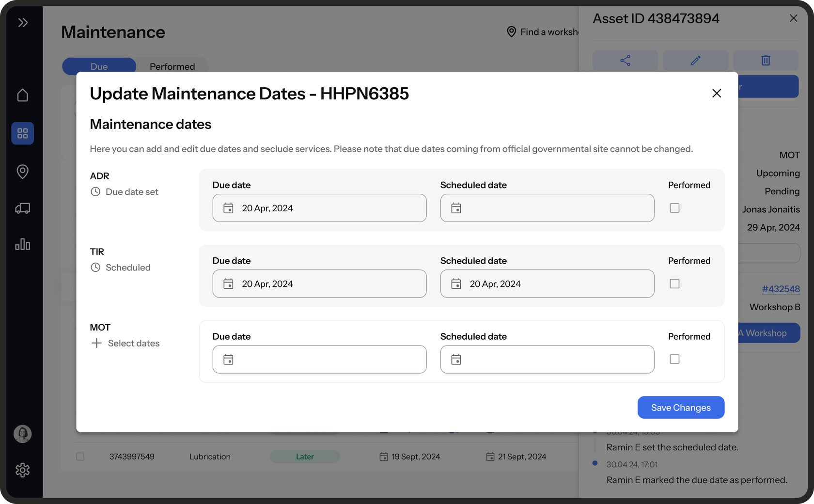Check the MOT Performed checkbox

pyautogui.click(x=674, y=359)
